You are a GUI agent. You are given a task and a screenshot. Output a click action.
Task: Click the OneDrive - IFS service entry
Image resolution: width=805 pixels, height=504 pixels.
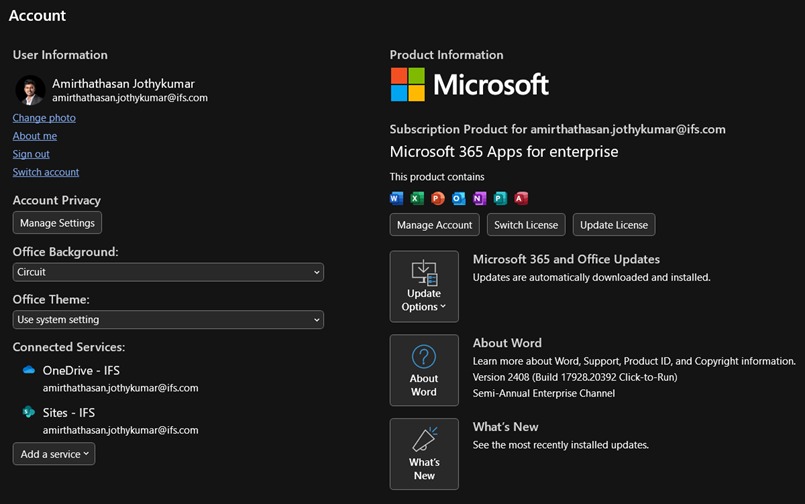pos(81,371)
